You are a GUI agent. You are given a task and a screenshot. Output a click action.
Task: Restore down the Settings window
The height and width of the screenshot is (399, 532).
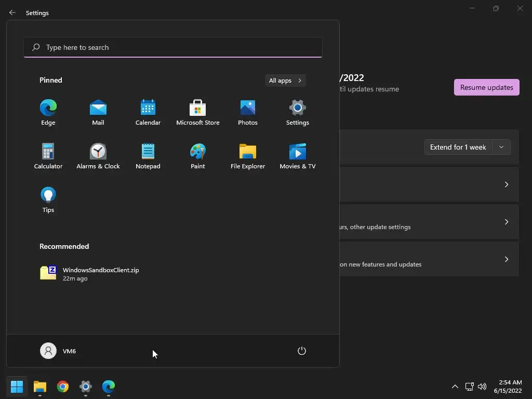click(x=496, y=8)
